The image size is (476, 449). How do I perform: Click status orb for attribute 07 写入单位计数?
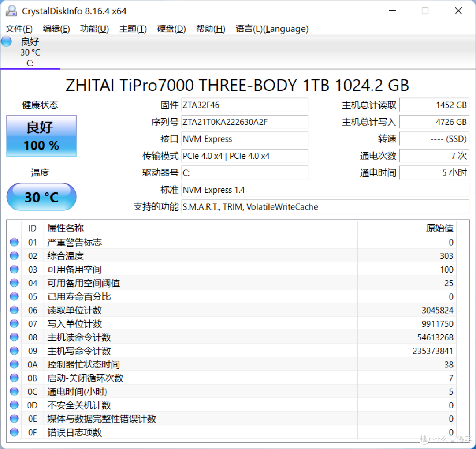pyautogui.click(x=14, y=324)
